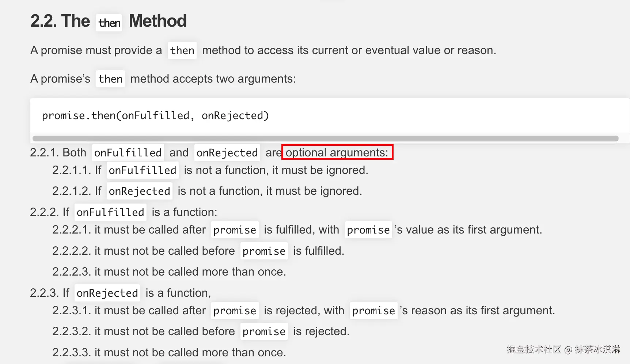Screen dimensions: 630x364
Task: Click onFulfilled code in section 2.2.1
Action: click(128, 153)
